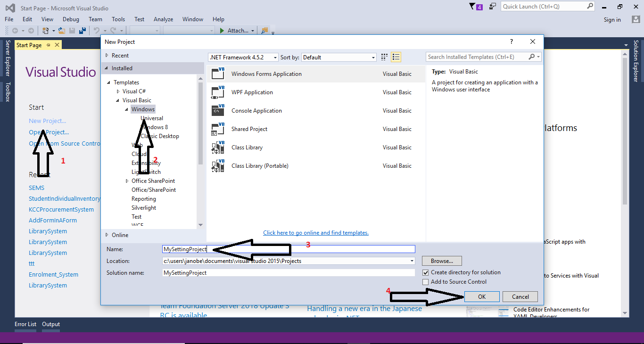
Task: Switch templates view to medium icons list
Action: pos(396,57)
